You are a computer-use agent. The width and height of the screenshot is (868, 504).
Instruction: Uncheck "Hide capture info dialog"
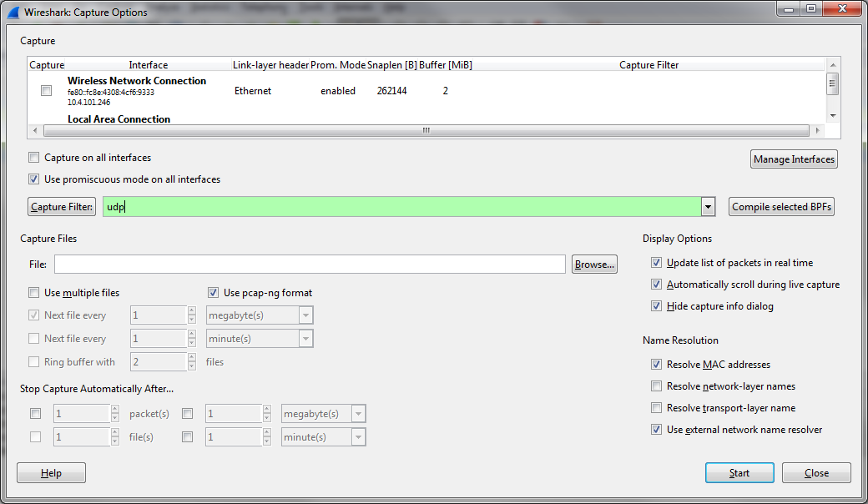[656, 305]
